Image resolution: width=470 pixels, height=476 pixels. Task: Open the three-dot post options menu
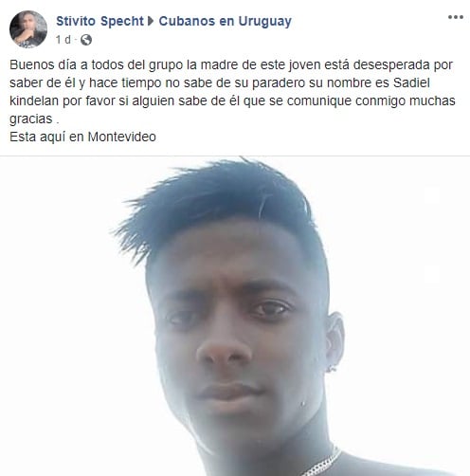[456, 17]
